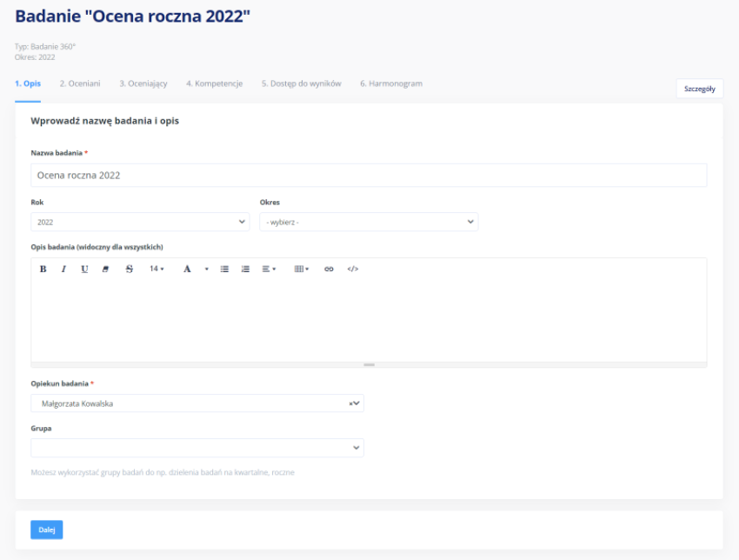Clear the selected Małgorzata Kowalska value
The width and height of the screenshot is (739, 560).
[x=350, y=403]
